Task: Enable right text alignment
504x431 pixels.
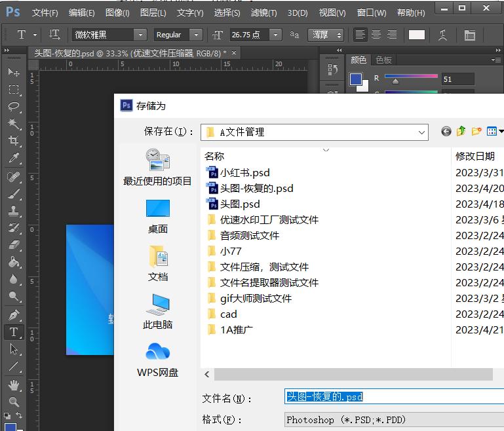Action: (392, 35)
